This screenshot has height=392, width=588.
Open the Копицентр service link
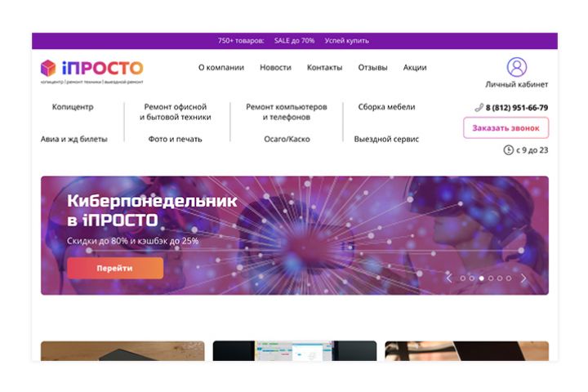(x=73, y=107)
